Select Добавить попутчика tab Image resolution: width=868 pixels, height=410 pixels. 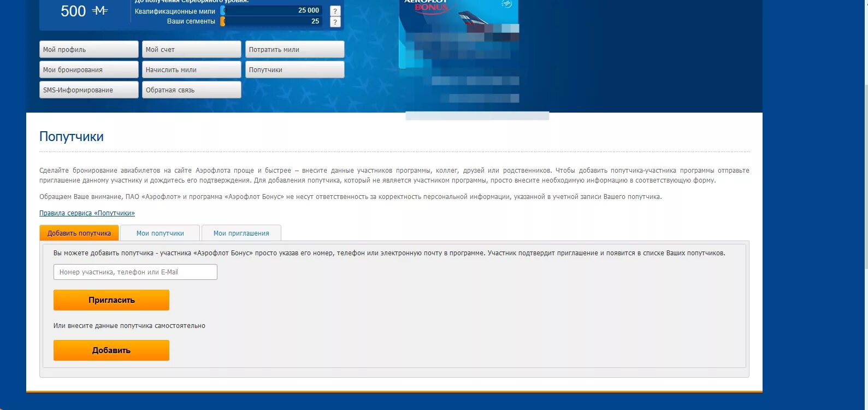(x=79, y=233)
